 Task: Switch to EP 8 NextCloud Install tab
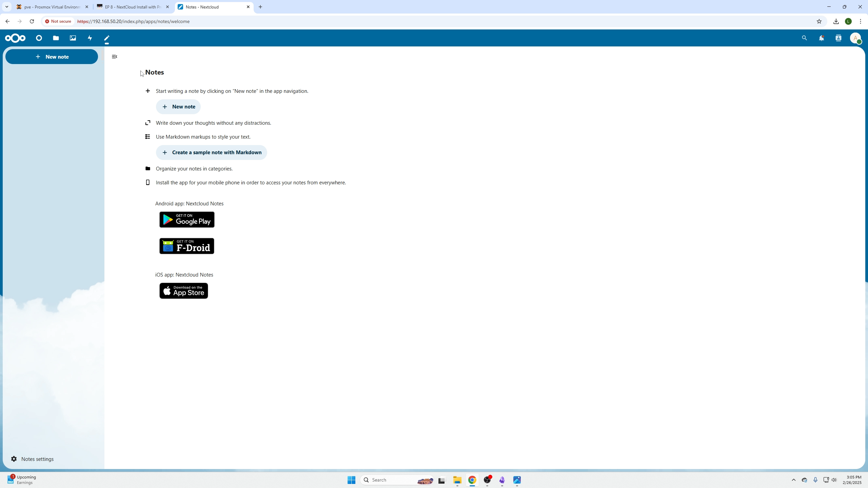pyautogui.click(x=132, y=7)
